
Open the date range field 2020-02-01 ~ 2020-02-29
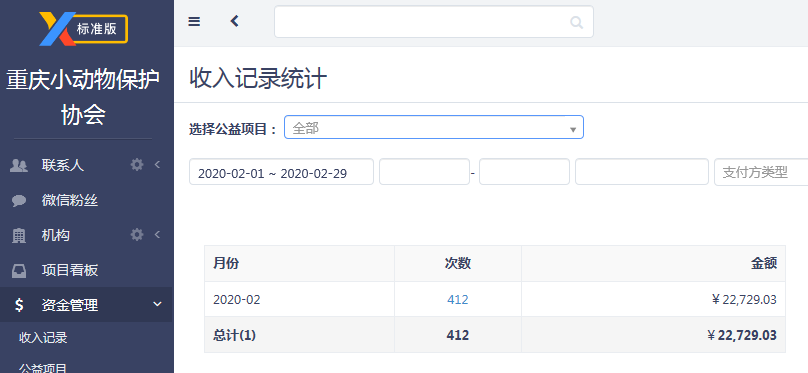coord(281,172)
